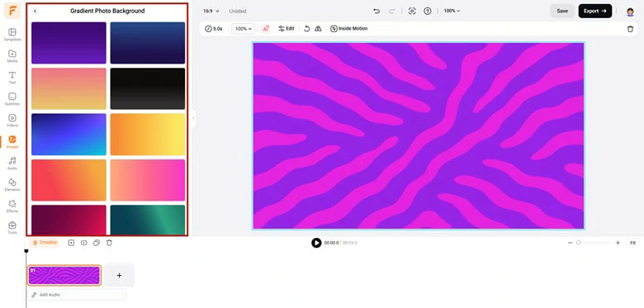Open the canvas zoom 100% dropdown

click(x=452, y=11)
